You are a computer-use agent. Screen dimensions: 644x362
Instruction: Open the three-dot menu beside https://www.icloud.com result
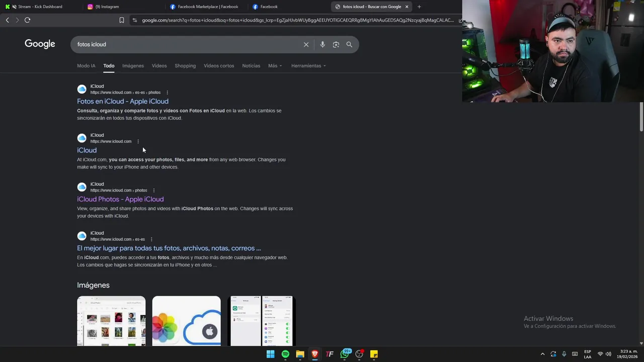138,141
